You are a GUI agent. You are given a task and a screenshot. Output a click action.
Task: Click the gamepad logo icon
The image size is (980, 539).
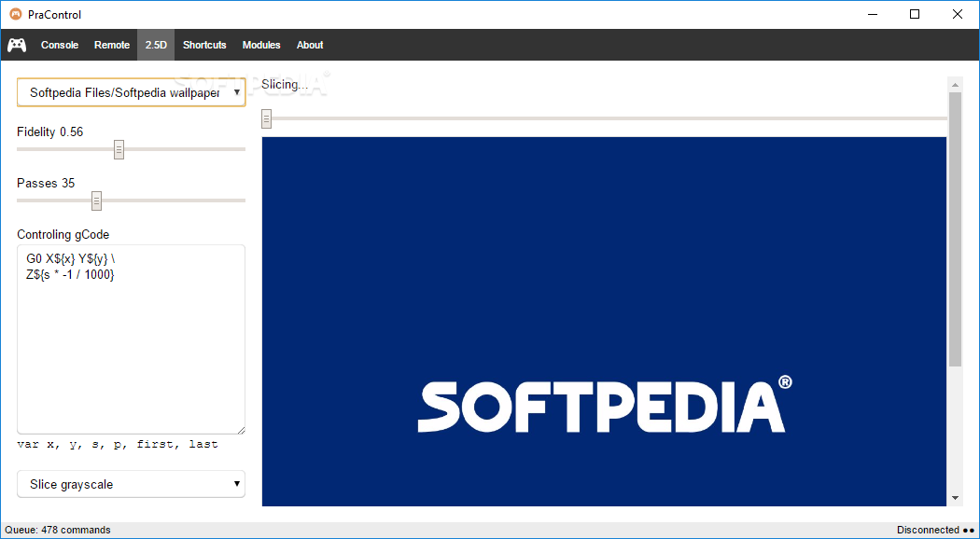tap(17, 45)
